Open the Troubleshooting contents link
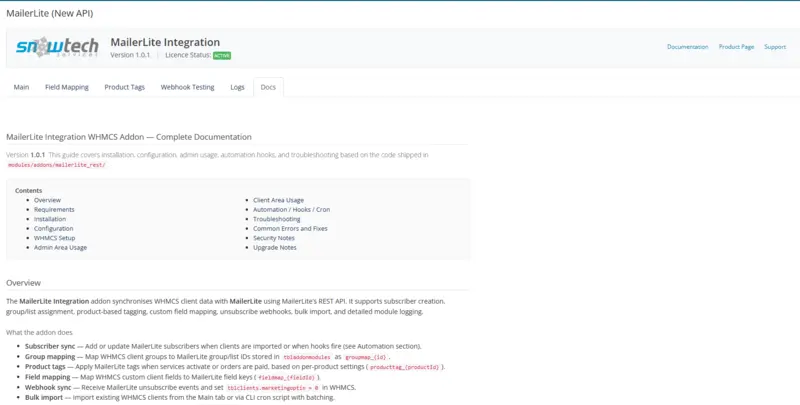This screenshot has height=405, width=800. click(x=277, y=219)
